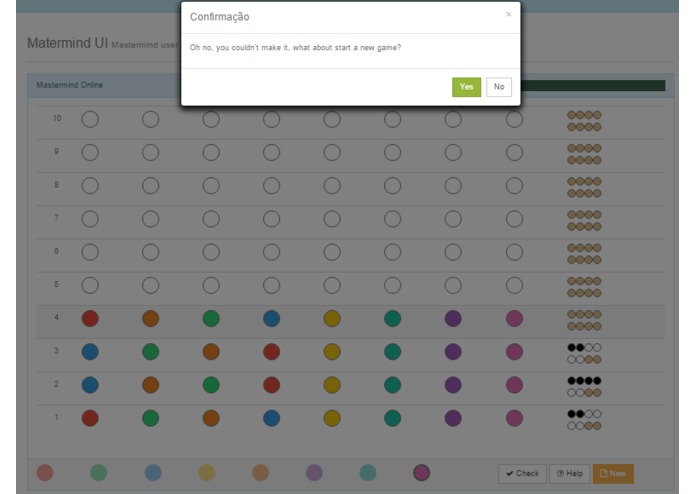Click row number 4

[x=56, y=317]
